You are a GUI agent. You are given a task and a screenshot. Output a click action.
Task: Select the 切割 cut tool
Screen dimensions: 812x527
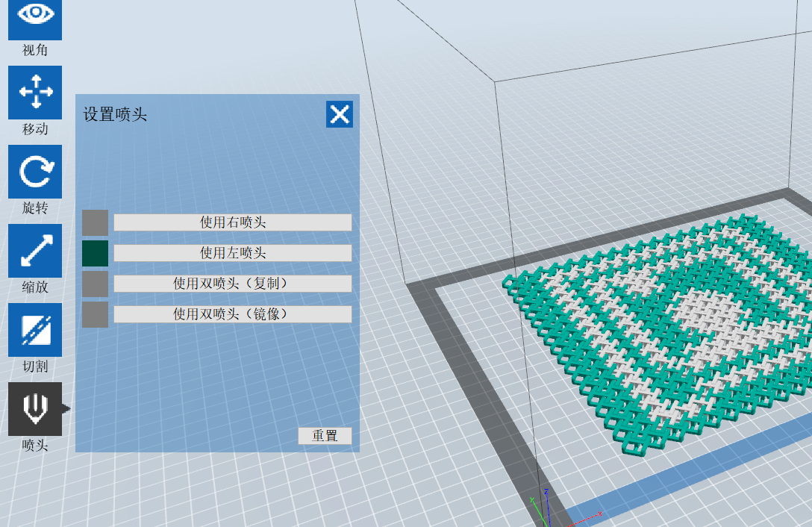point(34,330)
